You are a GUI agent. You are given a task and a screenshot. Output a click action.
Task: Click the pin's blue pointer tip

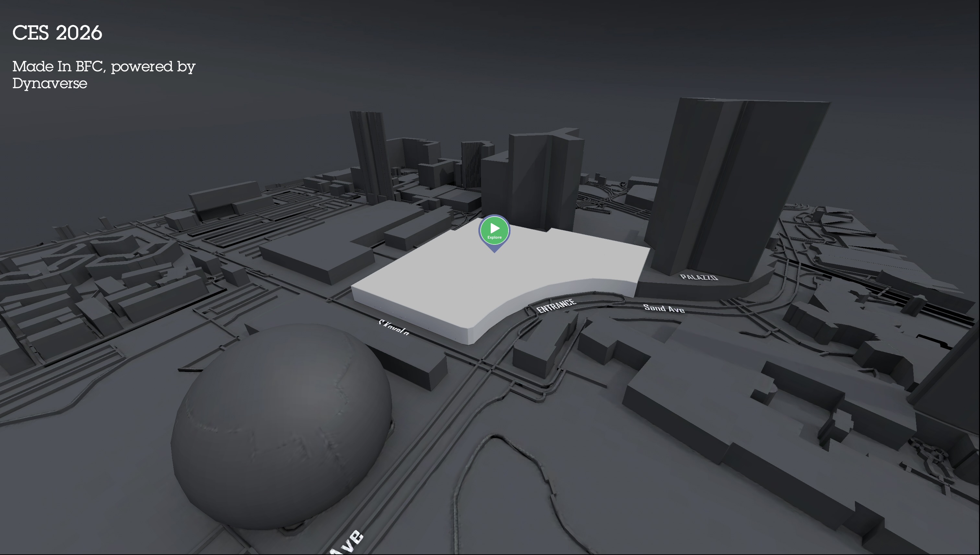coord(494,250)
